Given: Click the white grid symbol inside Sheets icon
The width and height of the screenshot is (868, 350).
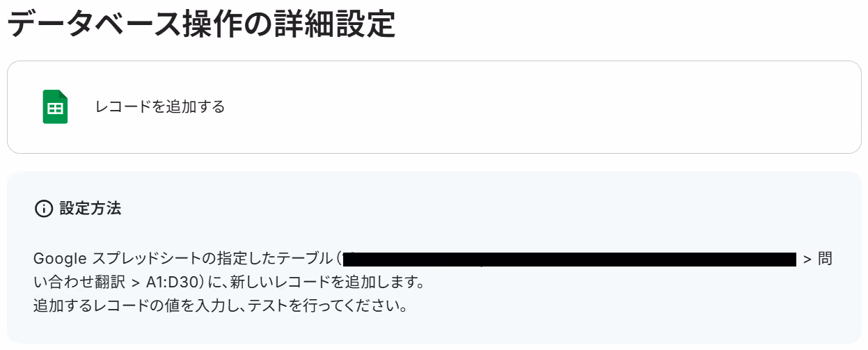Looking at the screenshot, I should pyautogui.click(x=55, y=109).
